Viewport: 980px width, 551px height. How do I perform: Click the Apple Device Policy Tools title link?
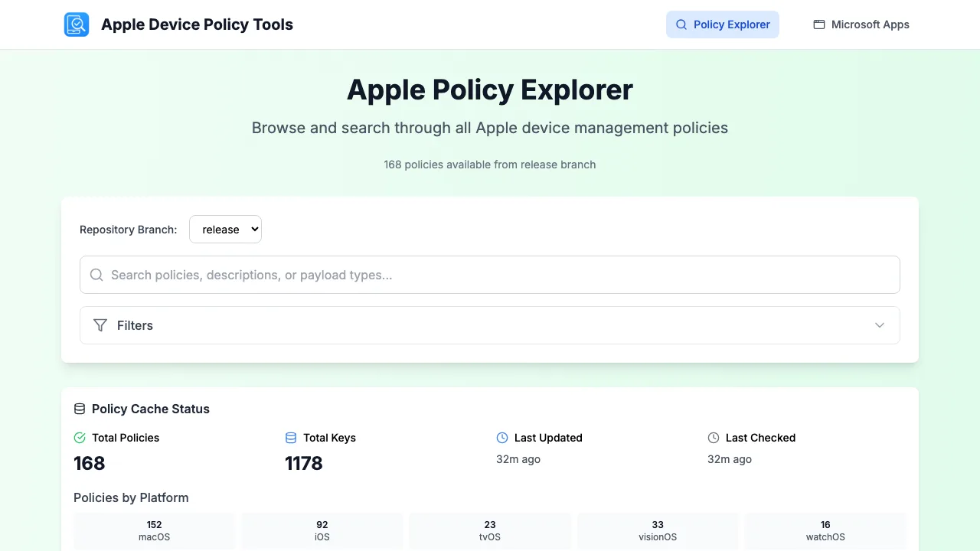(197, 24)
